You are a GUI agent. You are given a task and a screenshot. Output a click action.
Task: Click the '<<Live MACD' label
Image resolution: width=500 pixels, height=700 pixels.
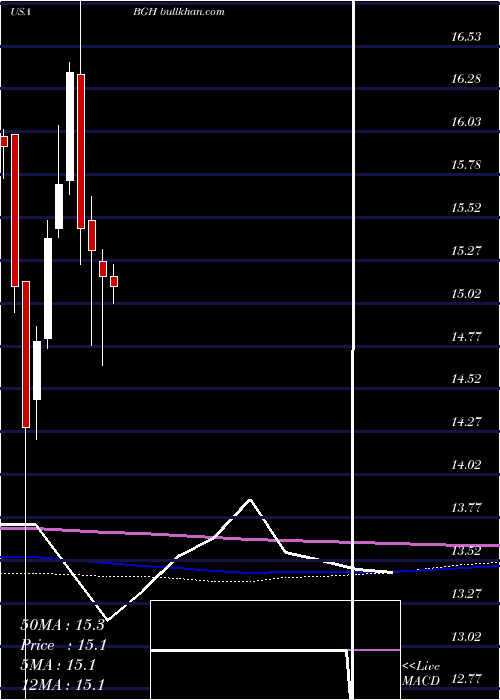(421, 674)
